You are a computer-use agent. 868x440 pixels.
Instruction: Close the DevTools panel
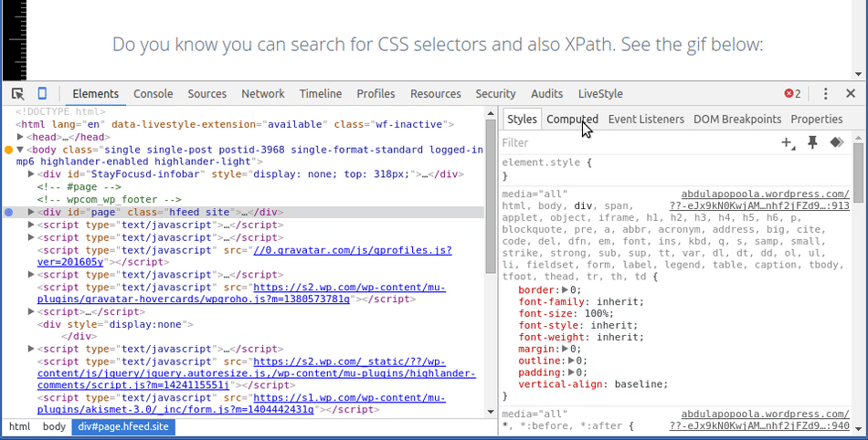pos(851,94)
